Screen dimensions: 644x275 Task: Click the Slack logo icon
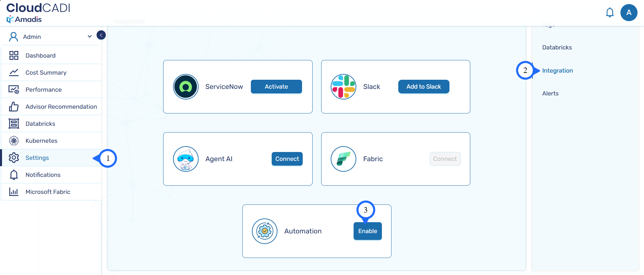pyautogui.click(x=343, y=87)
